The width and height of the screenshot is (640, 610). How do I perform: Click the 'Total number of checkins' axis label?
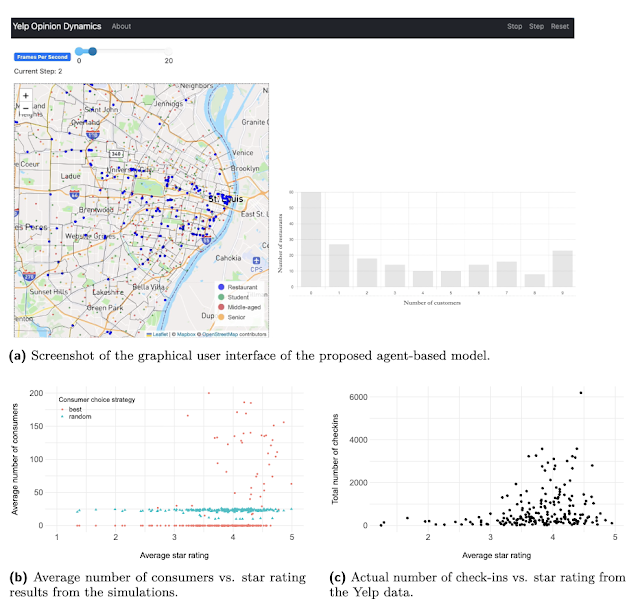tap(335, 459)
